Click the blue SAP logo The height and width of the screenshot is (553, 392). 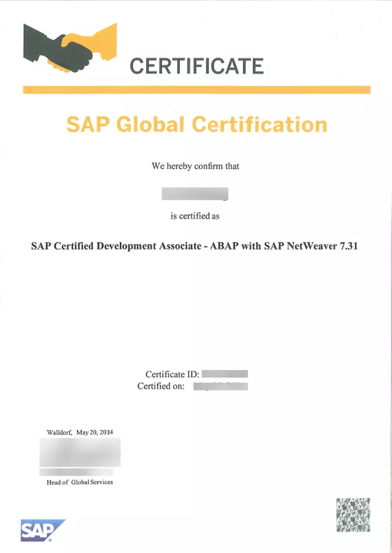click(x=42, y=530)
